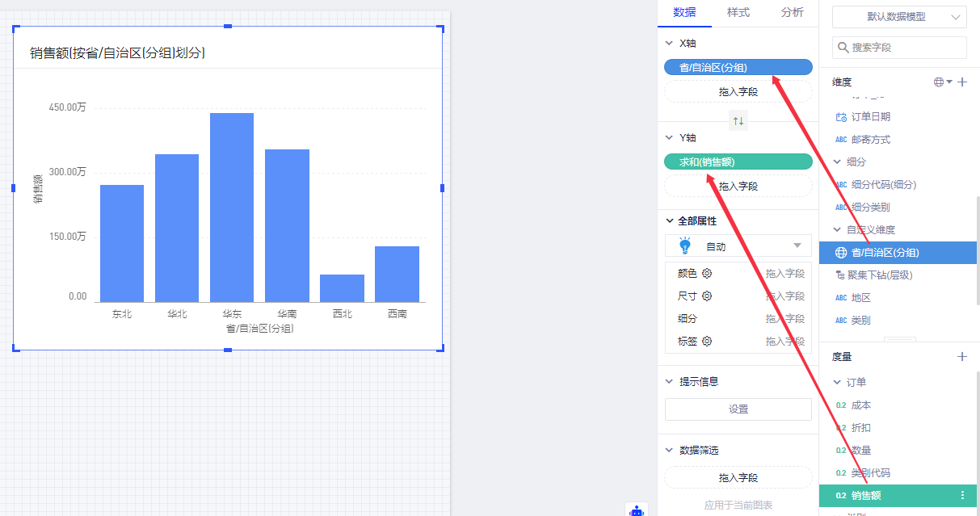The width and height of the screenshot is (980, 516).
Task: Open the size (尺寸) settings gear
Action: (707, 296)
